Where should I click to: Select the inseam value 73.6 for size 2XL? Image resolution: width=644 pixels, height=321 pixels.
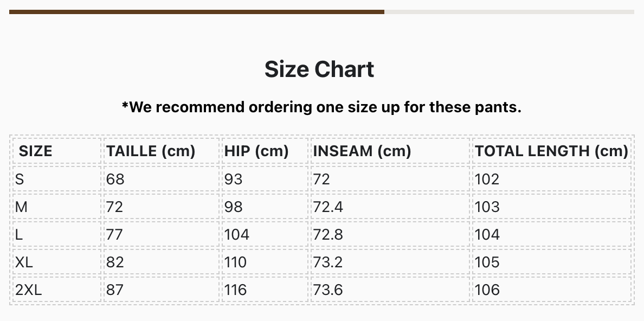328,290
